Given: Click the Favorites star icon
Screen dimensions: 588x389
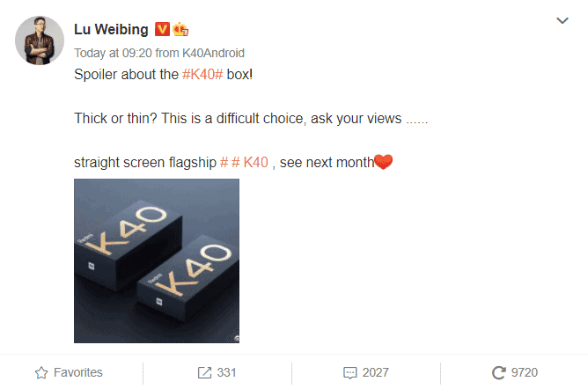Looking at the screenshot, I should (40, 372).
